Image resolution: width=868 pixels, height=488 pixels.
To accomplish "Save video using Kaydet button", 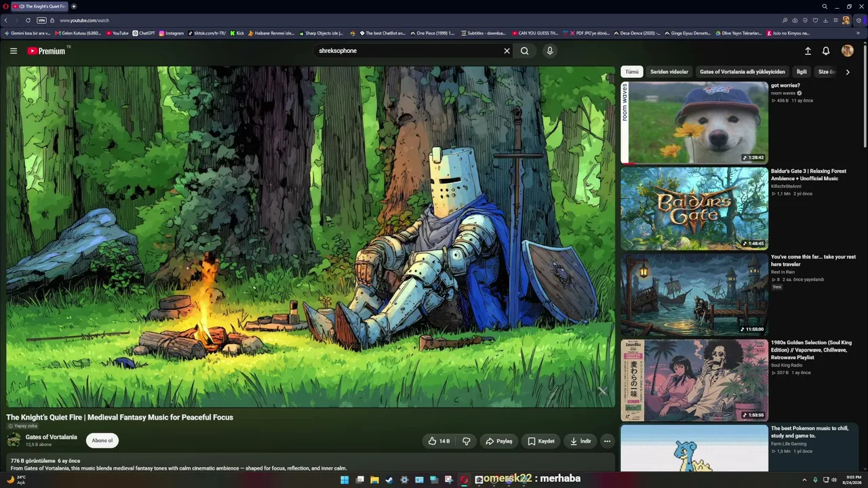I will click(x=541, y=441).
